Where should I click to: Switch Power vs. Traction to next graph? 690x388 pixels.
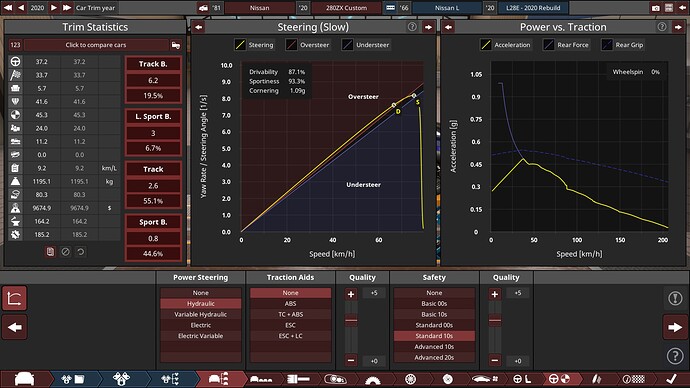tap(678, 27)
